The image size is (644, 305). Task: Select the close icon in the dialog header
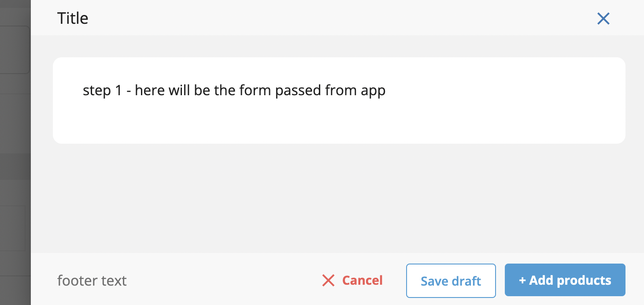pyautogui.click(x=603, y=19)
